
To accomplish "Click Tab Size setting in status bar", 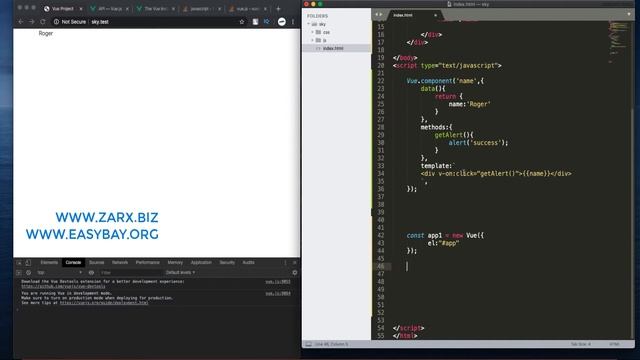I will pyautogui.click(x=580, y=344).
